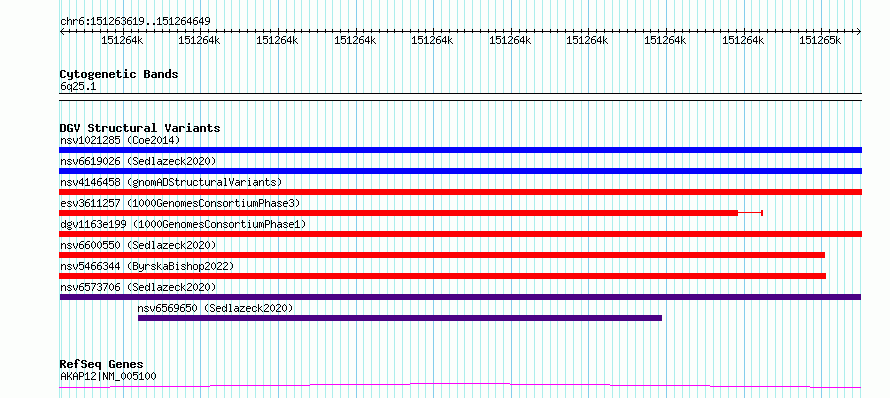Viewport: 890px width, 398px height.
Task: Click nsv6619026 (Sedlazeck2020) variant label
Action: [x=138, y=161]
